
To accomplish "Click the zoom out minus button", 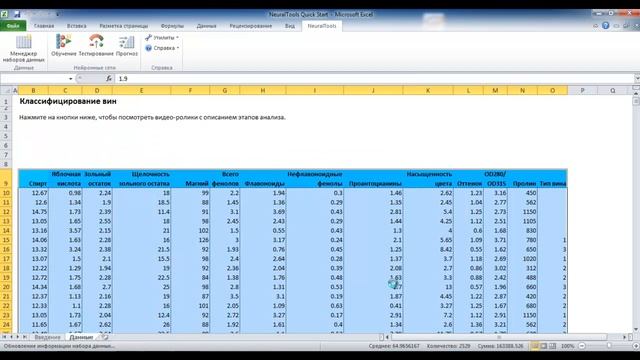I will (582, 346).
